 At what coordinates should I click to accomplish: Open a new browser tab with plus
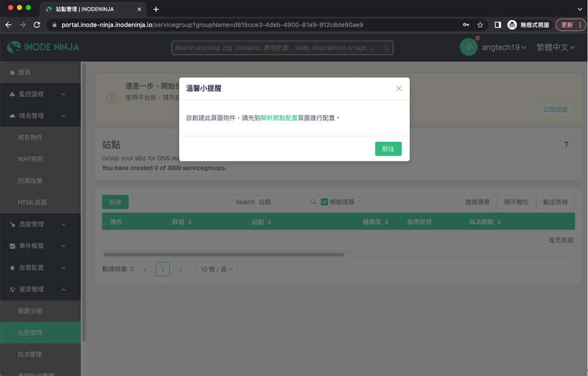pyautogui.click(x=156, y=9)
